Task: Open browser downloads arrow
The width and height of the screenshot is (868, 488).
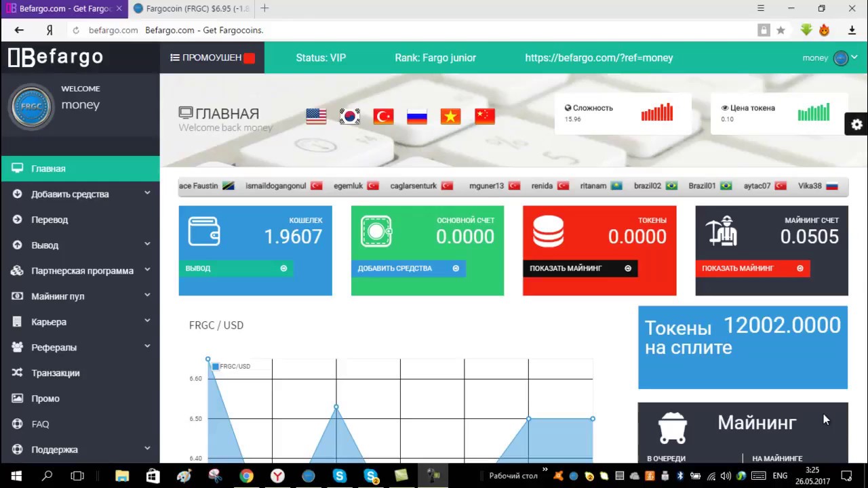Action: click(x=852, y=30)
